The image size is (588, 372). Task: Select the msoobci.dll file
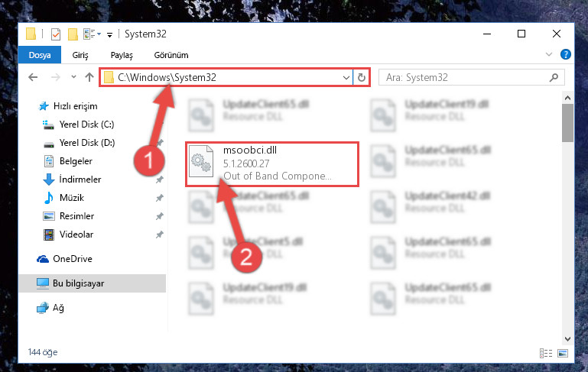272,163
